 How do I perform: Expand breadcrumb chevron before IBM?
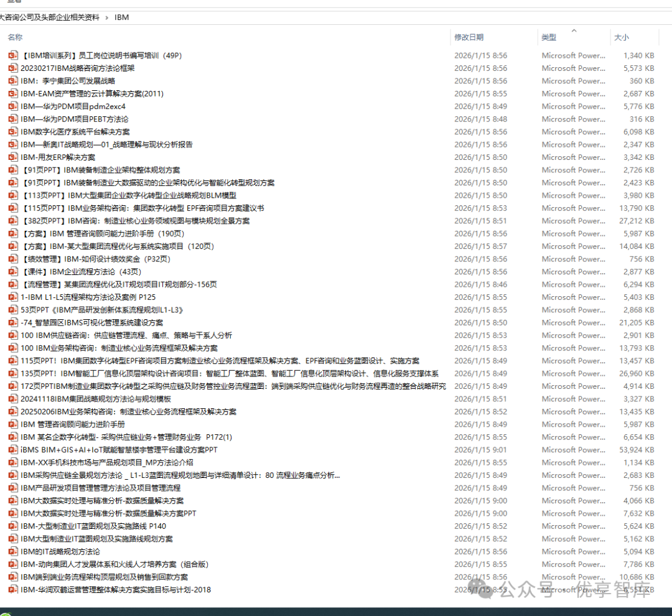click(107, 17)
